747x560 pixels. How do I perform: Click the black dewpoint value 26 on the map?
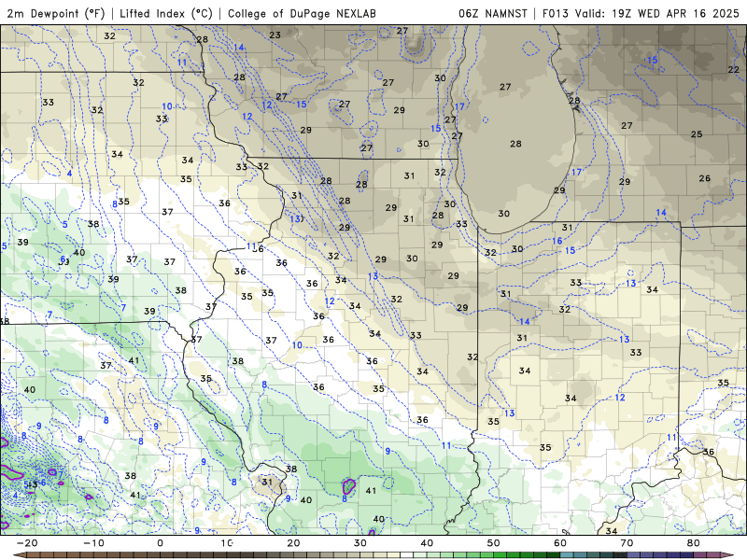click(705, 178)
